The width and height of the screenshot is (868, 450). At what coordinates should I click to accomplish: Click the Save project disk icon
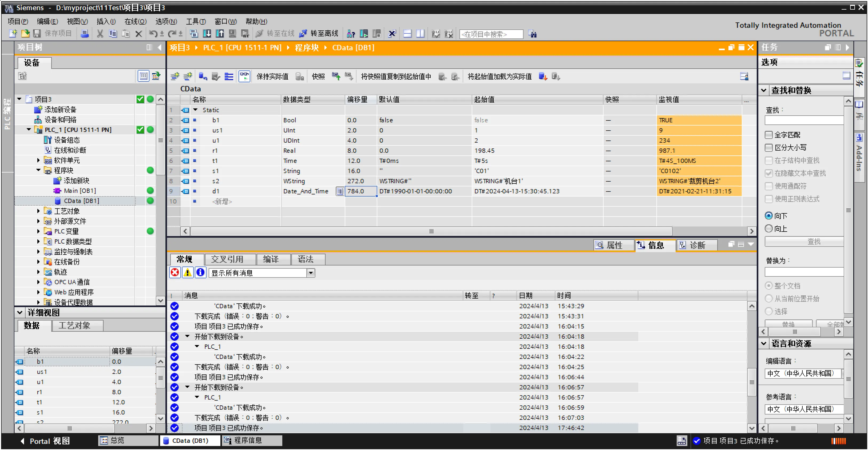pos(37,33)
